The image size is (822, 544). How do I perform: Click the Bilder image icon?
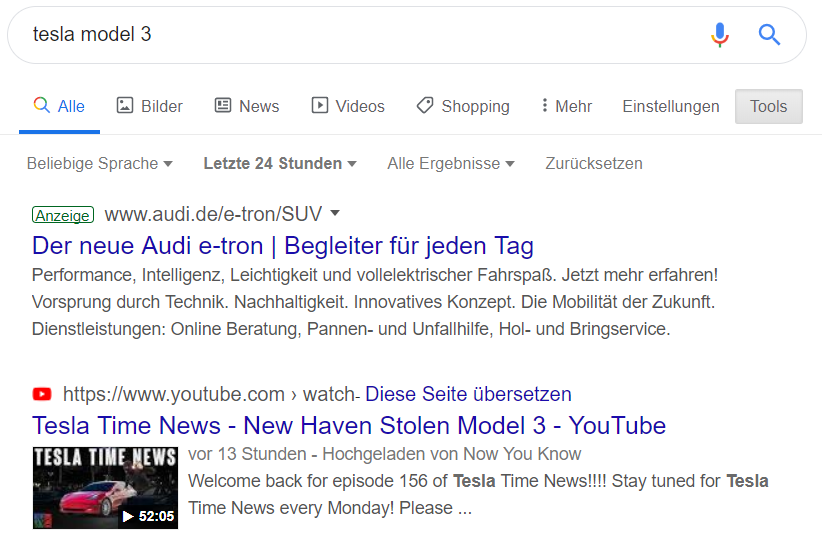tap(124, 105)
